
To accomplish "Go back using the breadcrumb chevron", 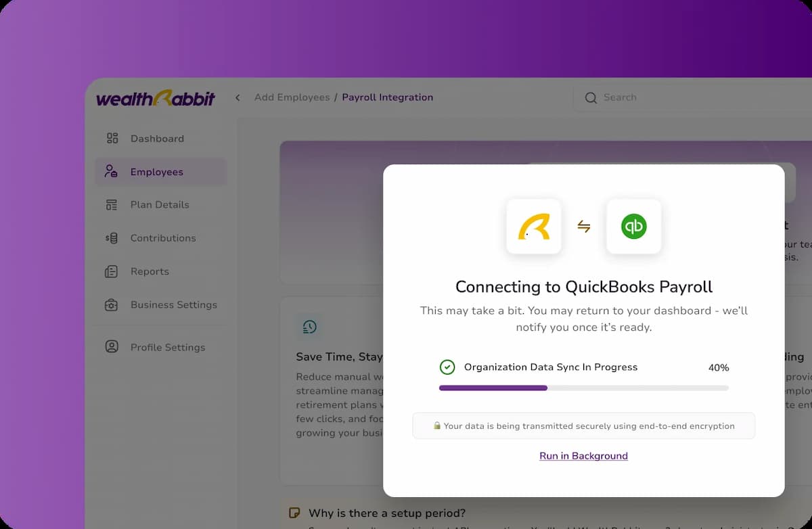I will tap(238, 97).
